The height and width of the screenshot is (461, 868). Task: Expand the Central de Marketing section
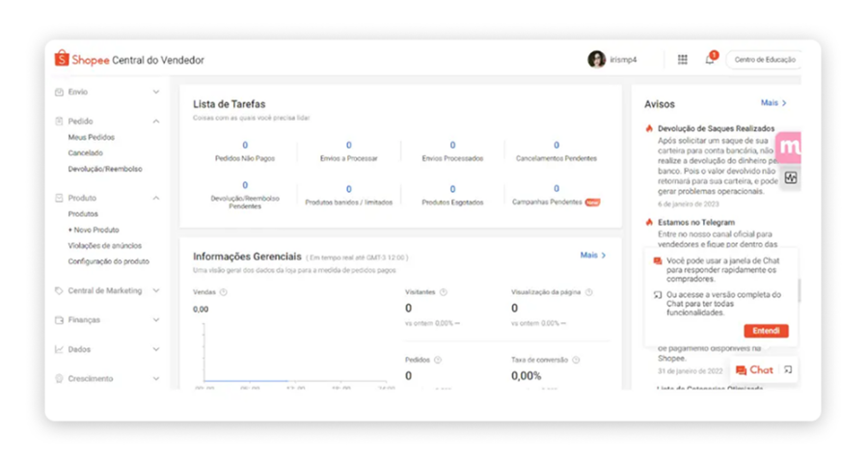coord(156,290)
